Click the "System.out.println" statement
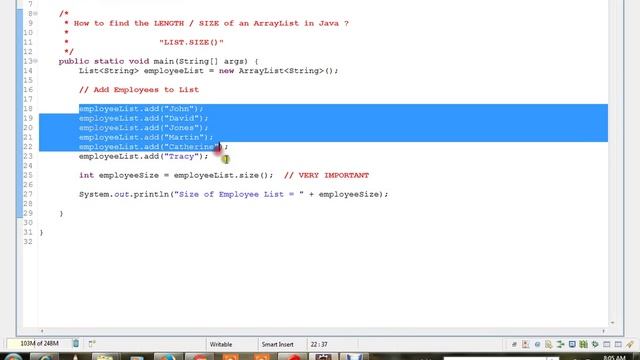 click(234, 194)
